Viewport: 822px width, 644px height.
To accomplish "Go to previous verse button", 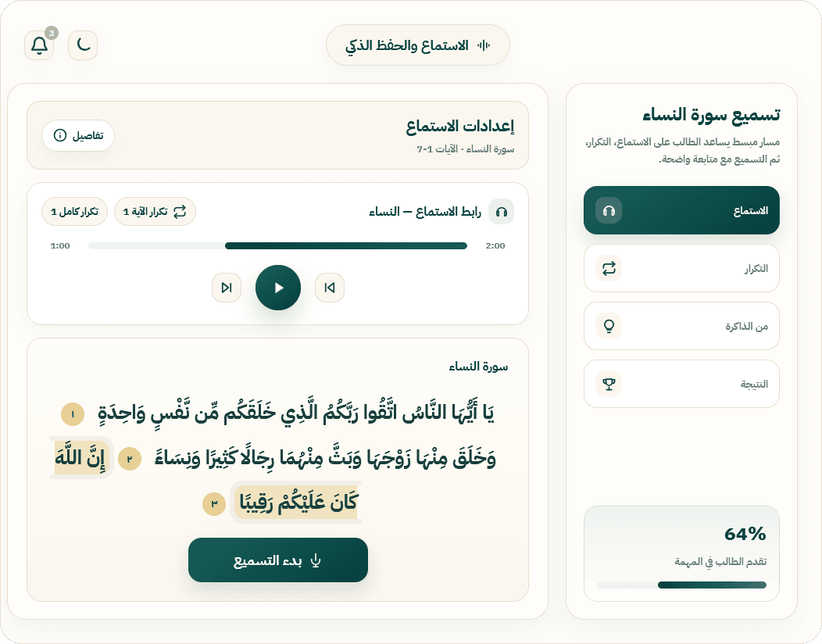I will 330,288.
